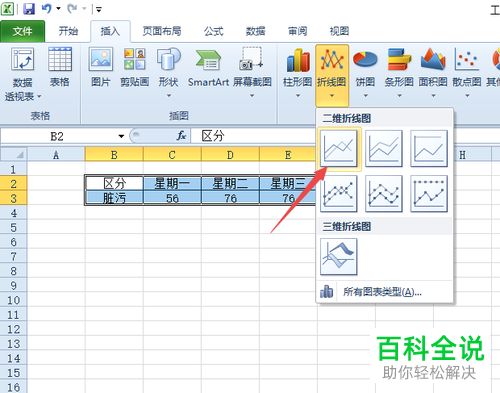Select column H header

[462, 155]
